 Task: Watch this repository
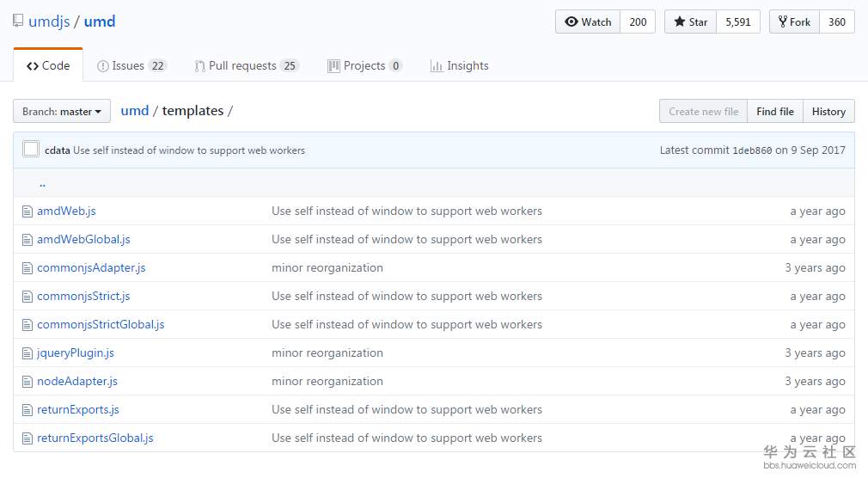[589, 22]
